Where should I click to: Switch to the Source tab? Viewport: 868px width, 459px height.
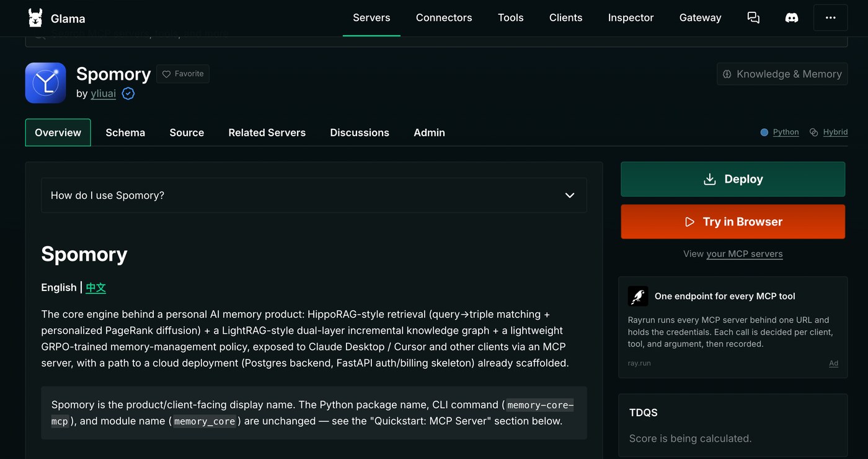(187, 133)
